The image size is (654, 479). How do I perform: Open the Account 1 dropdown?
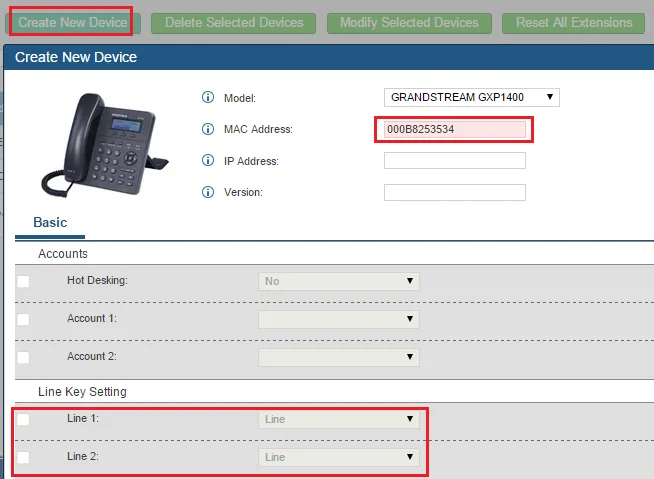click(338, 319)
